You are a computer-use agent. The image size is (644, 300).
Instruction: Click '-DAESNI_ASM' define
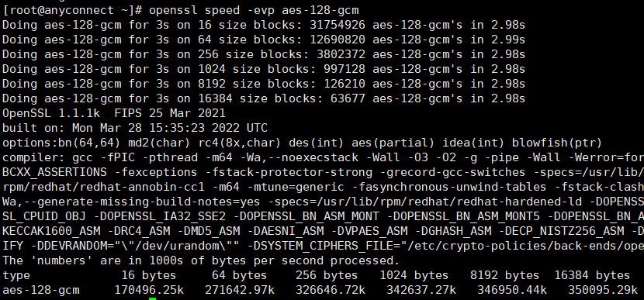[x=285, y=232]
